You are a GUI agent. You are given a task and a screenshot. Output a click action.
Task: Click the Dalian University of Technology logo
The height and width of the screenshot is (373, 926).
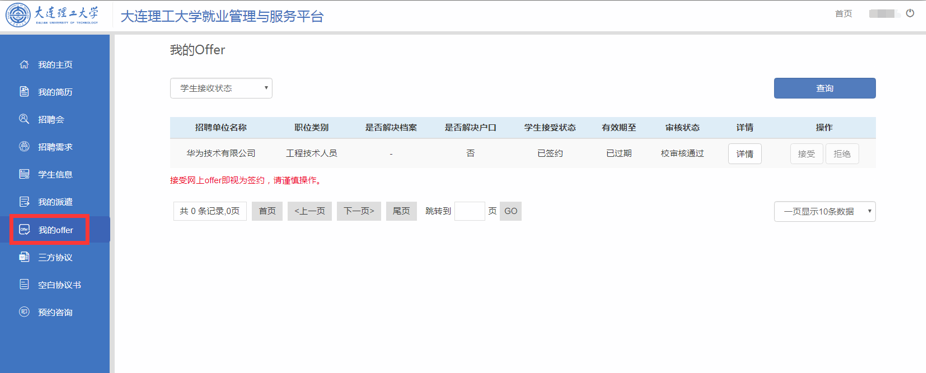tap(53, 16)
